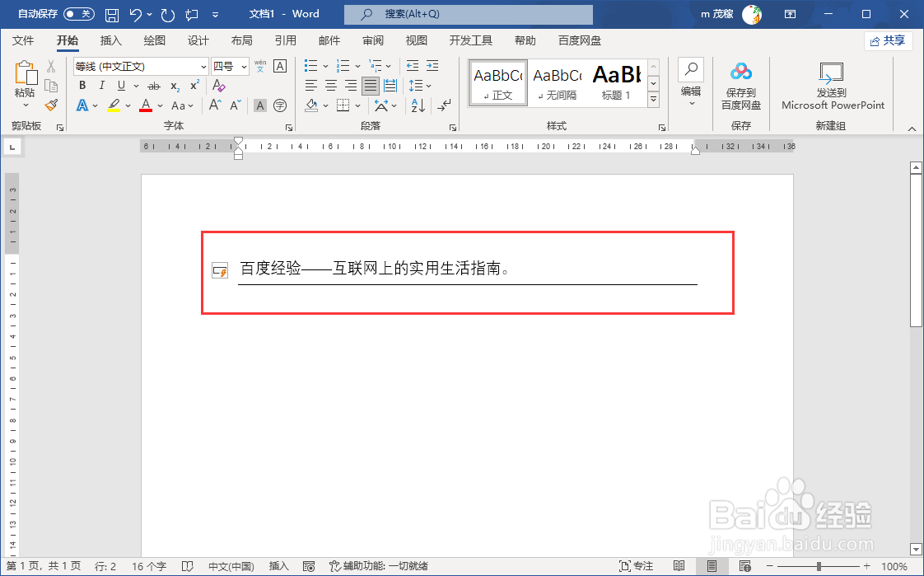Decrease the paragraph indent

coord(413,66)
